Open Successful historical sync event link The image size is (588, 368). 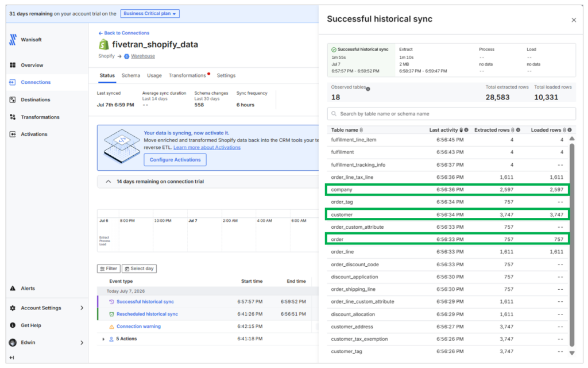pyautogui.click(x=145, y=302)
